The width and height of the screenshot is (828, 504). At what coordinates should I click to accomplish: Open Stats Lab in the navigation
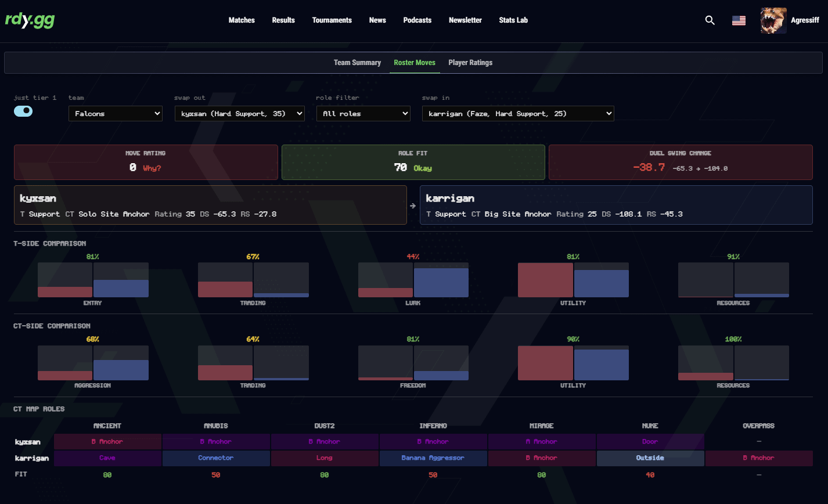[x=513, y=20]
